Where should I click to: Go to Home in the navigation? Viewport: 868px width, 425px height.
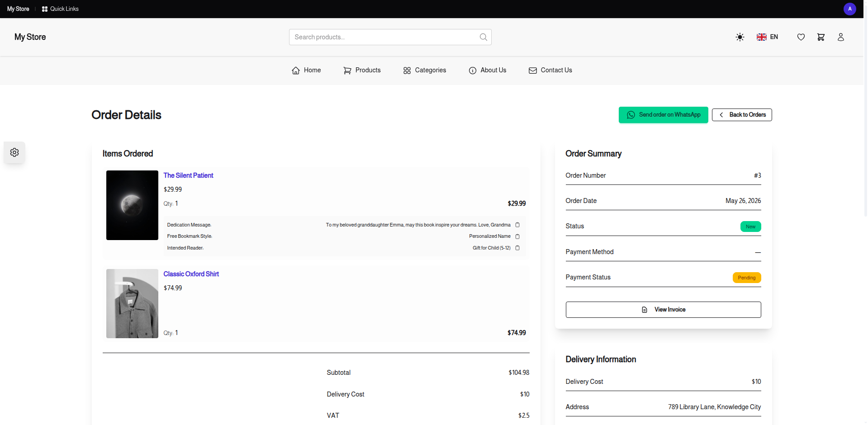pos(306,70)
